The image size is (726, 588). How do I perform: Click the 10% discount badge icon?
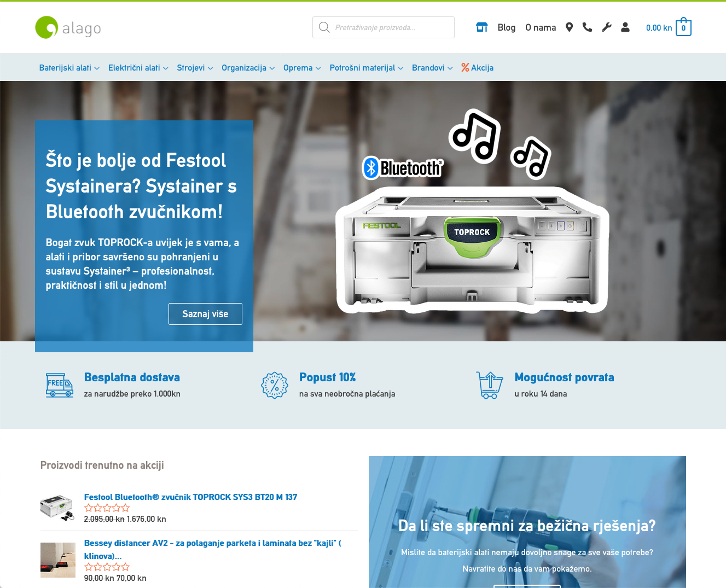[x=275, y=385]
